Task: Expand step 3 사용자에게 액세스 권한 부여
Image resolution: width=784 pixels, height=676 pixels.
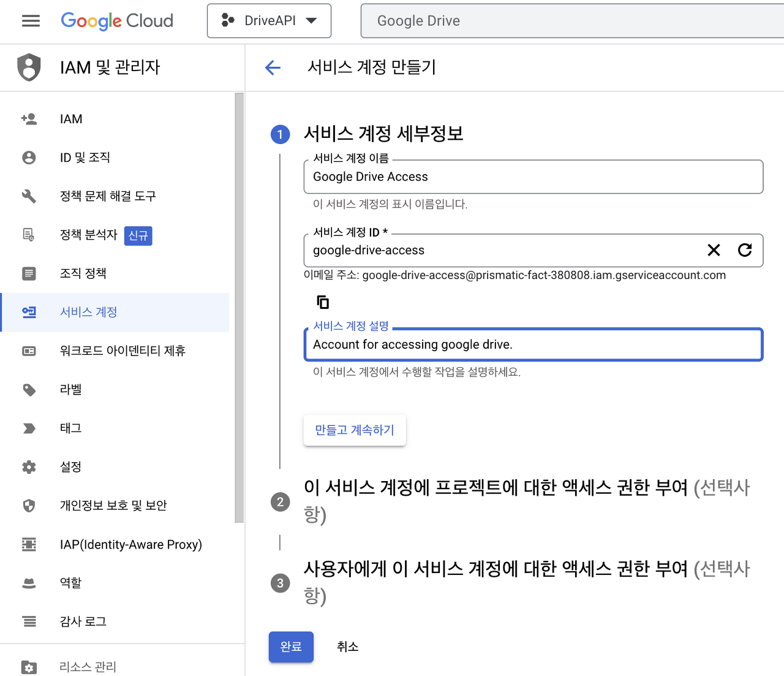Action: [527, 582]
